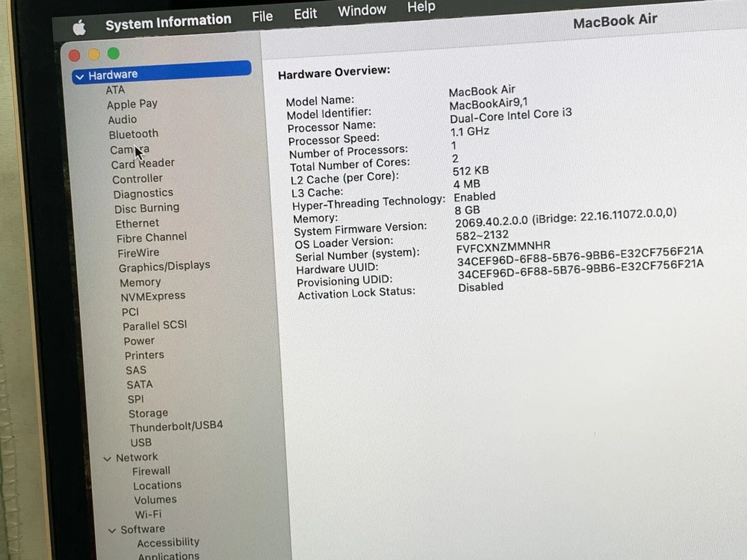Select Wi-Fi under Network
747x560 pixels.
click(x=148, y=514)
